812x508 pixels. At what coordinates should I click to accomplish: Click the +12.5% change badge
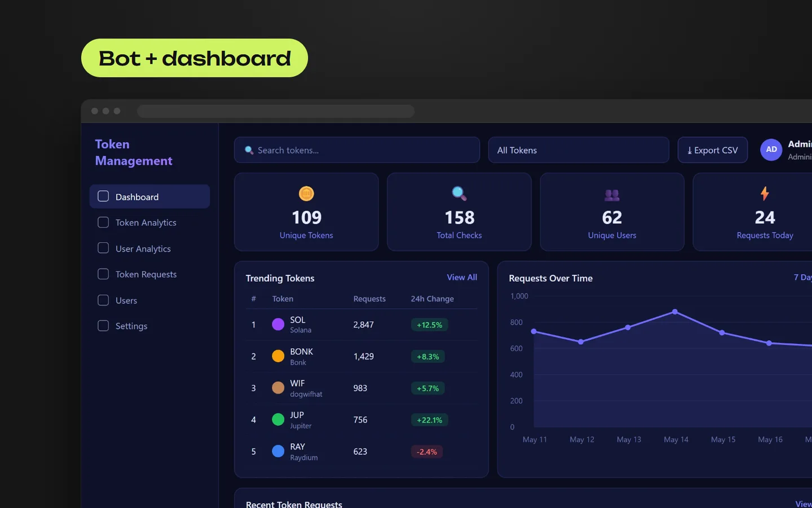(430, 325)
